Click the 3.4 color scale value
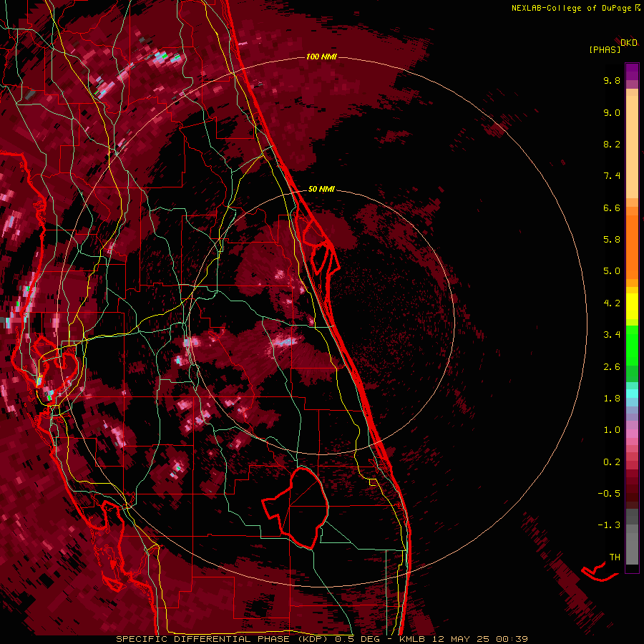Viewport: 644px width, 644px height. pos(612,335)
